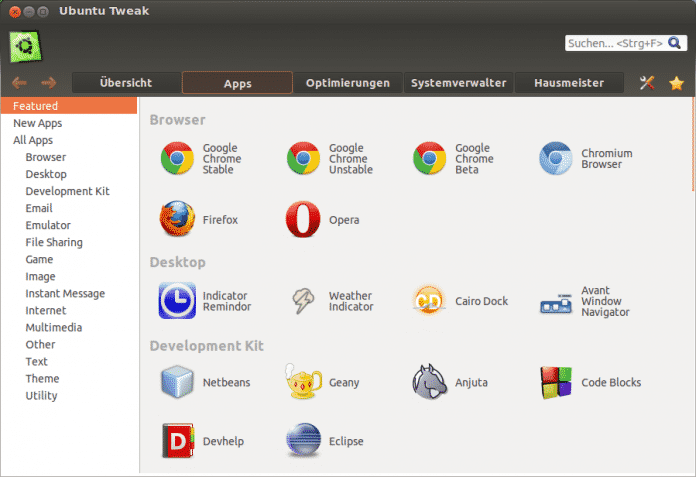This screenshot has height=477, width=696.
Task: Click the Firefox app name label
Action: click(x=220, y=220)
